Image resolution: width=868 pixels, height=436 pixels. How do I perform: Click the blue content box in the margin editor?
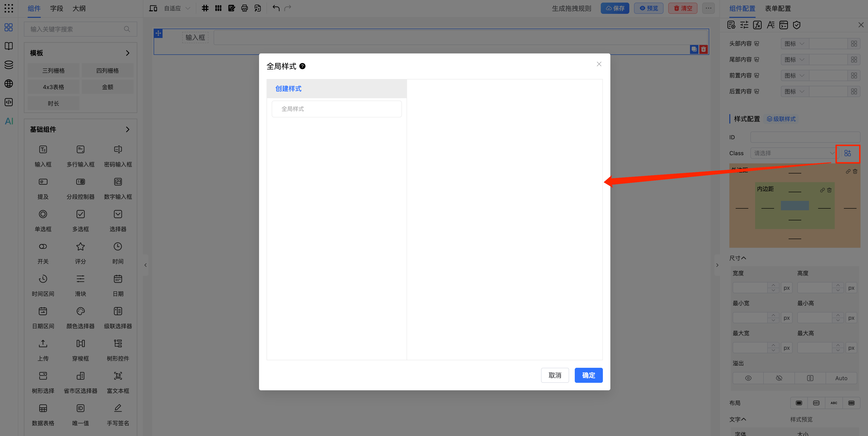point(794,206)
